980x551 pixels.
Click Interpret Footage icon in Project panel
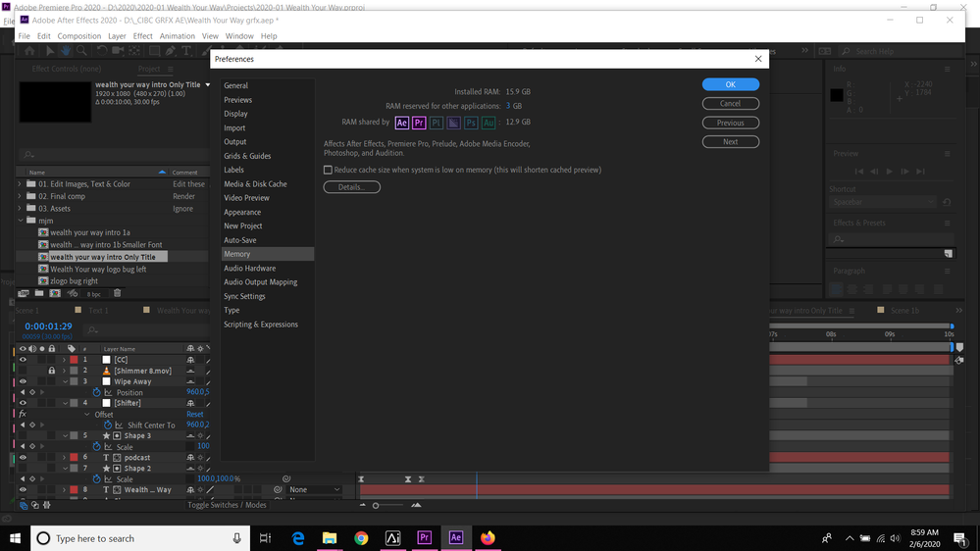(24, 293)
